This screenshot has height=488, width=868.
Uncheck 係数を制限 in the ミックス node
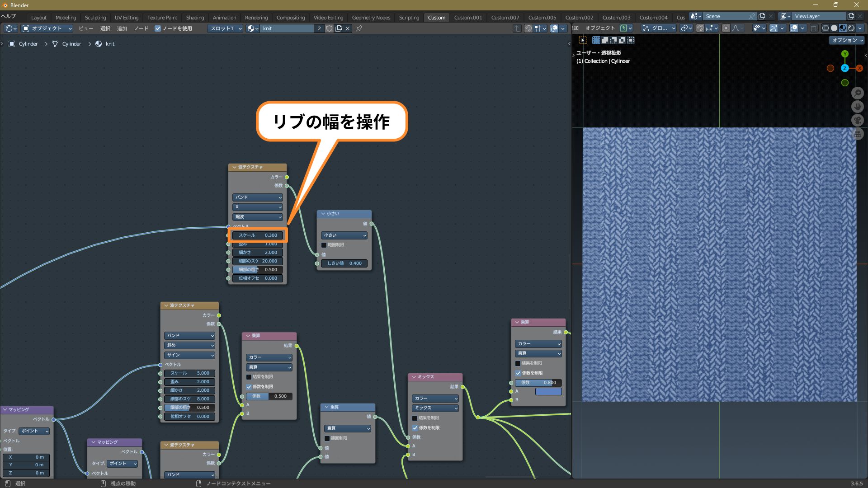[415, 427]
